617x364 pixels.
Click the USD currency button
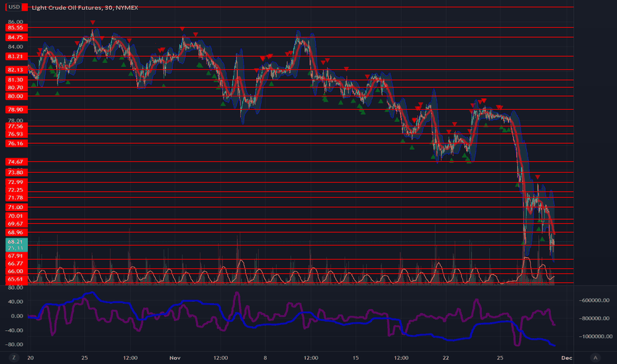pos(14,7)
